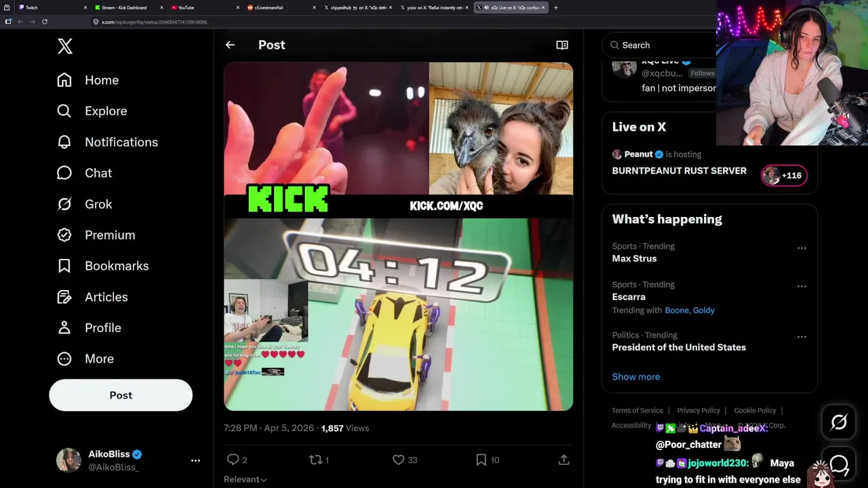Open options for Escarra trend

pyautogui.click(x=802, y=287)
